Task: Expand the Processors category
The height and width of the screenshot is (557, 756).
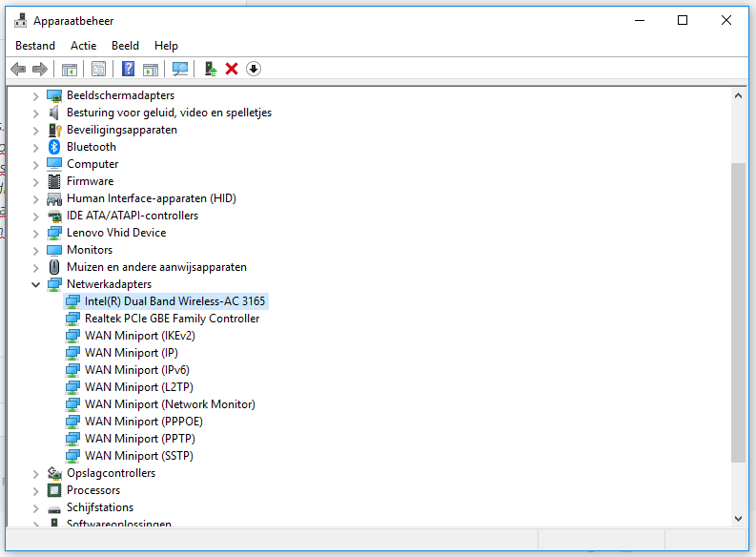Action: (36, 490)
